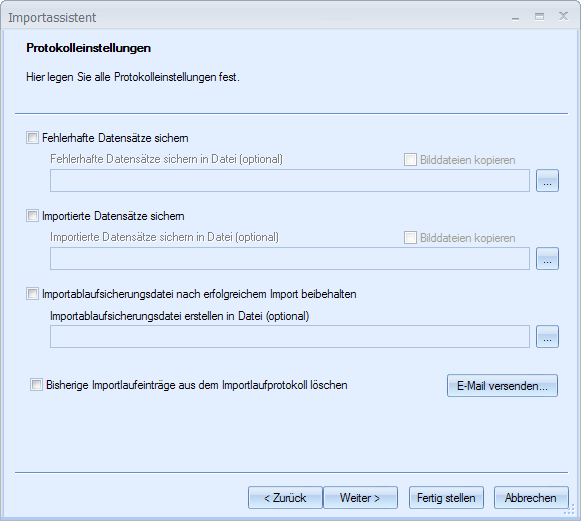Maximize the Importassistent window
Image resolution: width=581 pixels, height=521 pixels.
pos(540,17)
